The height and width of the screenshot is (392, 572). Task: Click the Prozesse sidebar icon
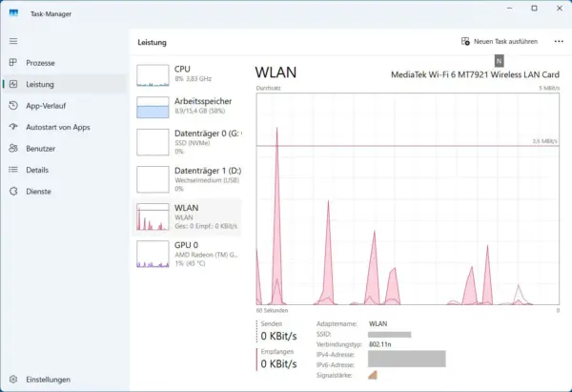click(x=13, y=62)
